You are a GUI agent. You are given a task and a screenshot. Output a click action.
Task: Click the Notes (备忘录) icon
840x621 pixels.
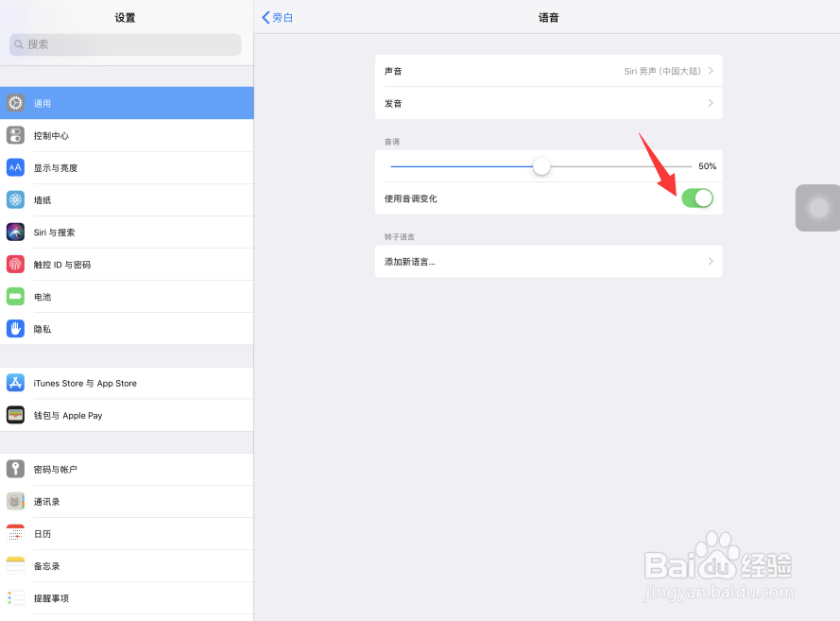15,566
